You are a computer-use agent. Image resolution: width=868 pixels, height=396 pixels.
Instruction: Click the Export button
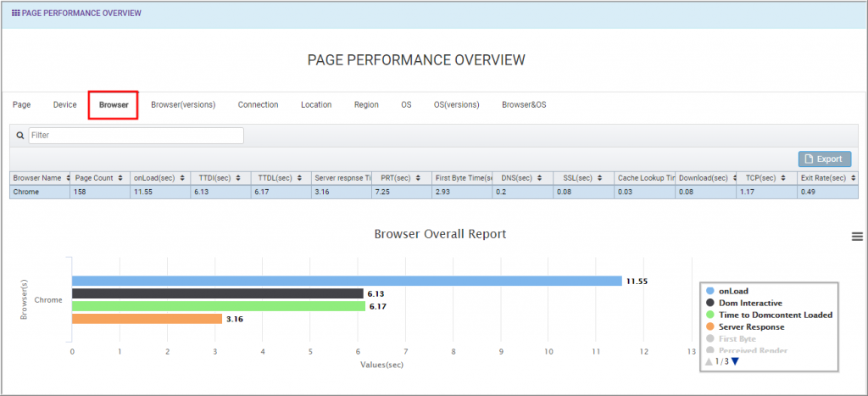click(x=824, y=159)
